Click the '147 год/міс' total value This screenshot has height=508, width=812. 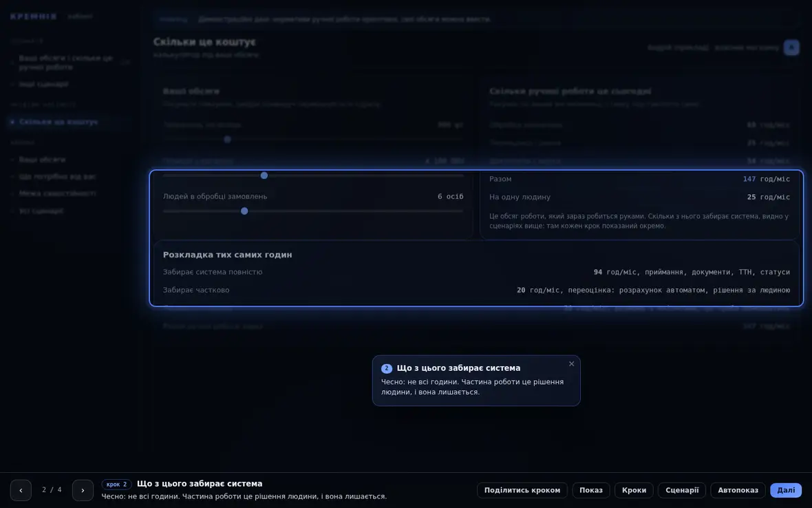pos(766,179)
